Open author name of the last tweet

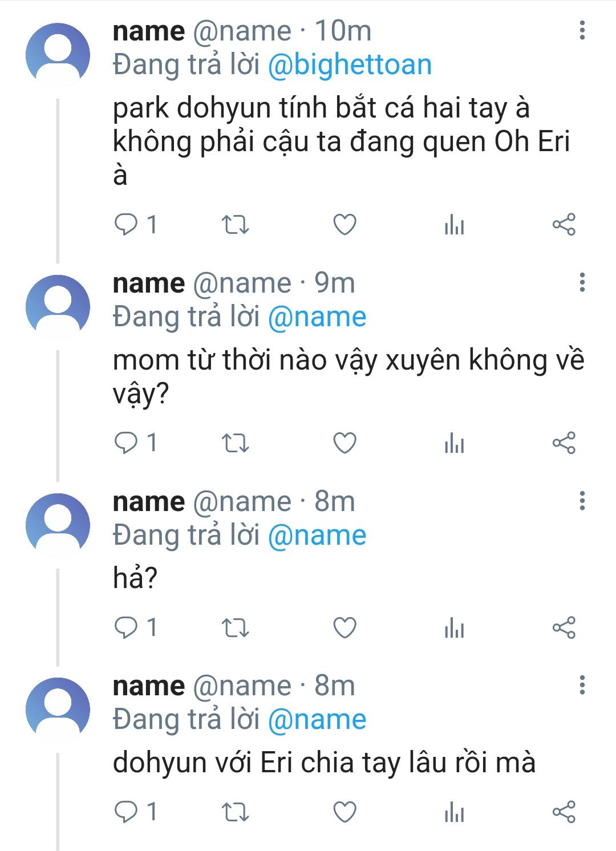coord(149,686)
